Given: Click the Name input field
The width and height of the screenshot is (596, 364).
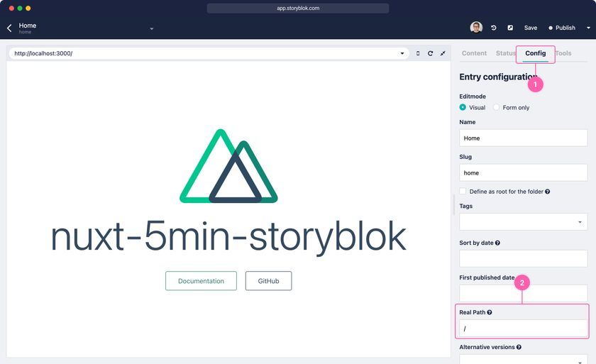Looking at the screenshot, I should coord(524,138).
